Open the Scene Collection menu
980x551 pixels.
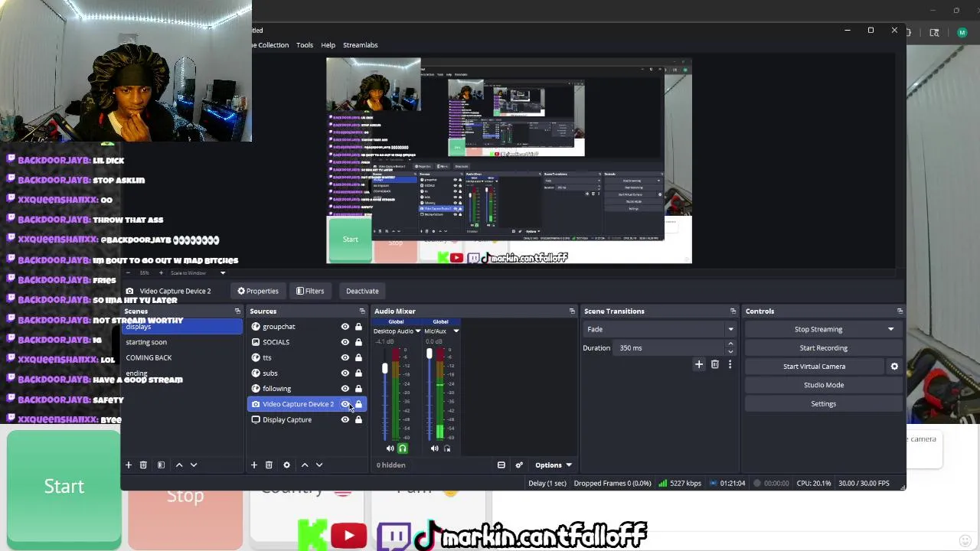click(270, 45)
